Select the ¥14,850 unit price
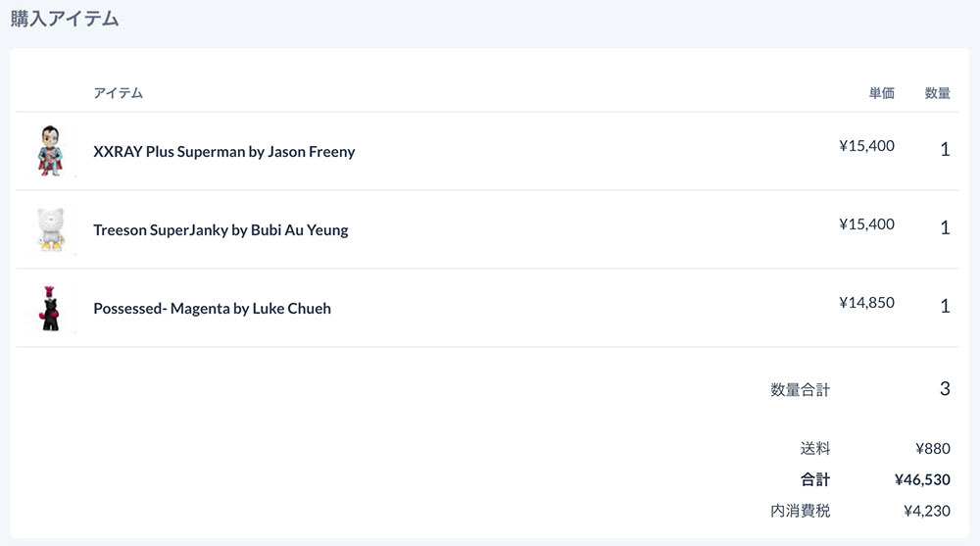 [866, 303]
